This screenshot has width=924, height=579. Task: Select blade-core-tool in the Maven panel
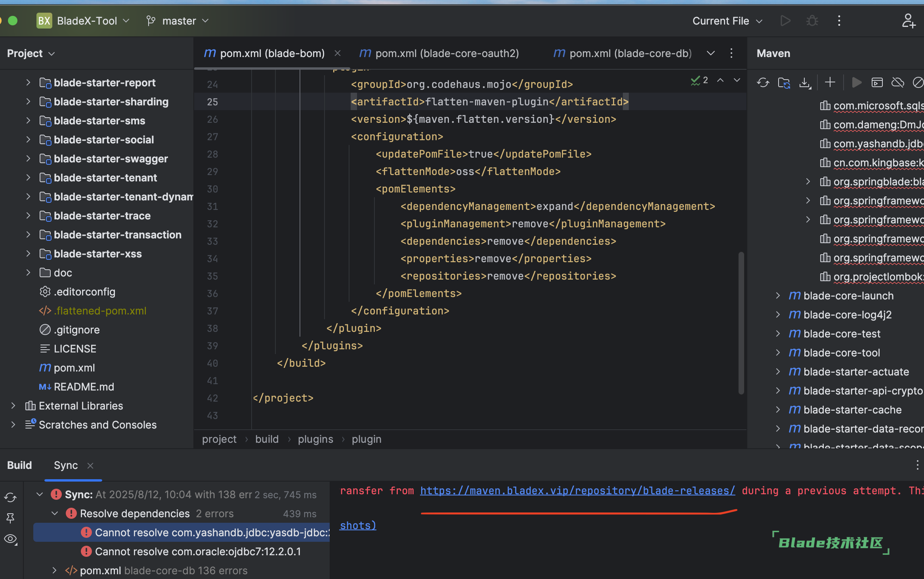(x=842, y=352)
